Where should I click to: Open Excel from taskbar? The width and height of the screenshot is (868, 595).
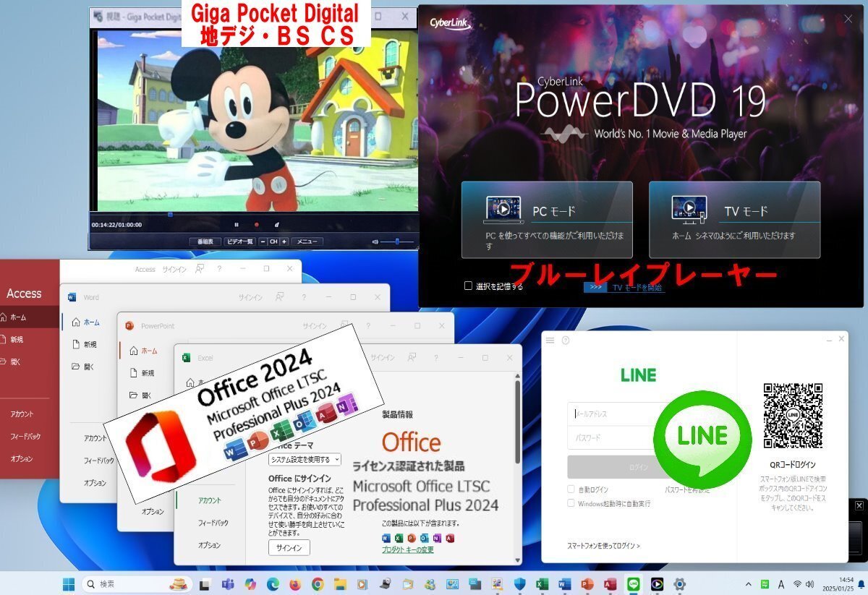tap(542, 583)
